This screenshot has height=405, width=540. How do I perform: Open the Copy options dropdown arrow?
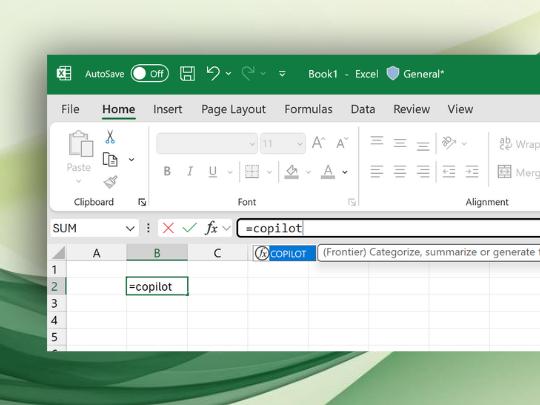(x=131, y=159)
